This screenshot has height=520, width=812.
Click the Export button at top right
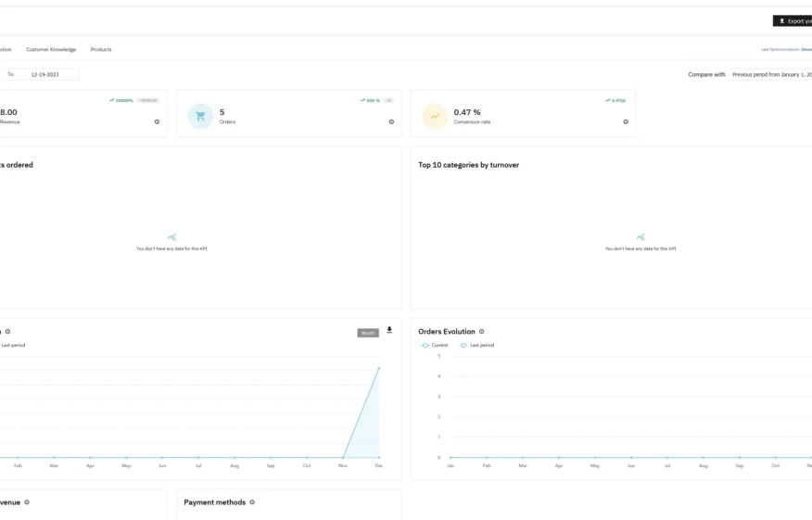point(793,21)
